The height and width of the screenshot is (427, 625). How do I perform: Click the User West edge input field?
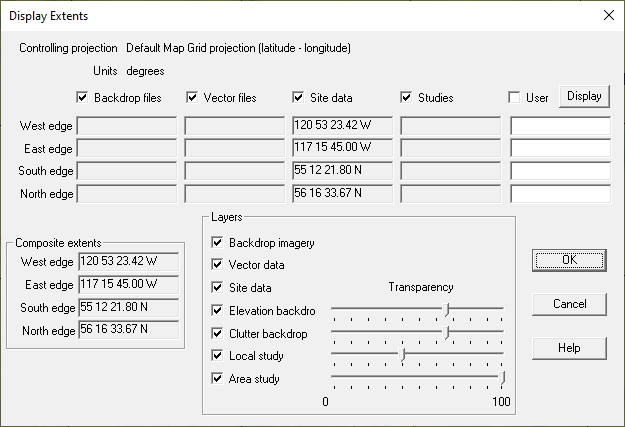(x=560, y=125)
